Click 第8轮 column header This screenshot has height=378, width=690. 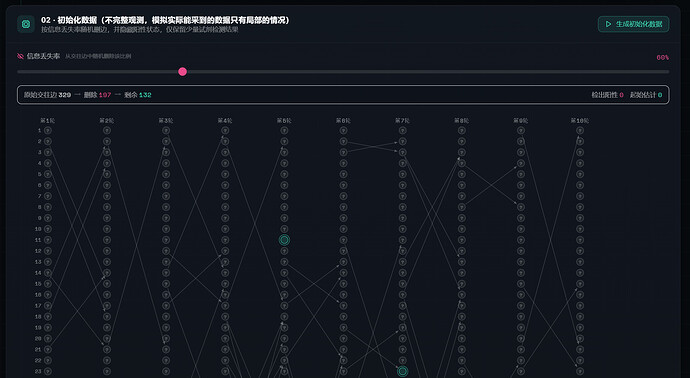point(462,121)
